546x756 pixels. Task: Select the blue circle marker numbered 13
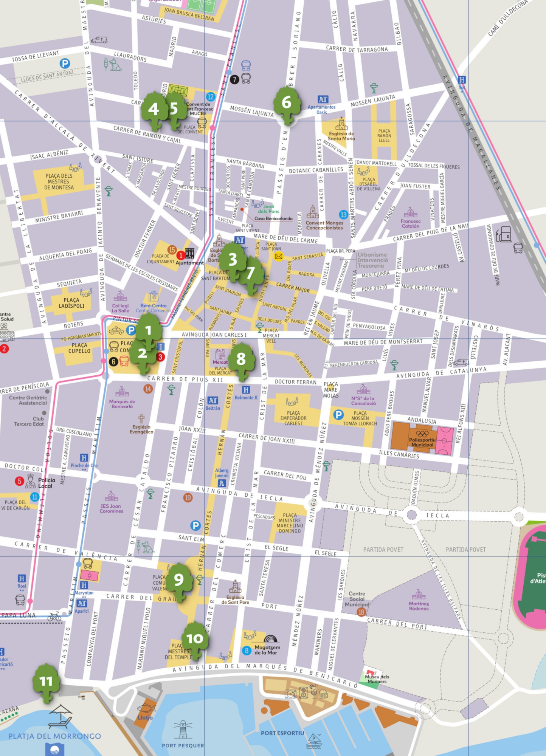[x=343, y=215]
